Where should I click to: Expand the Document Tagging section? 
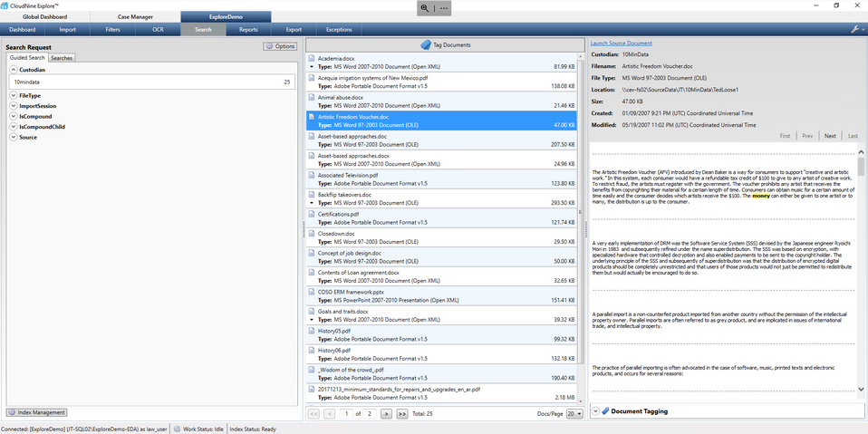(595, 410)
